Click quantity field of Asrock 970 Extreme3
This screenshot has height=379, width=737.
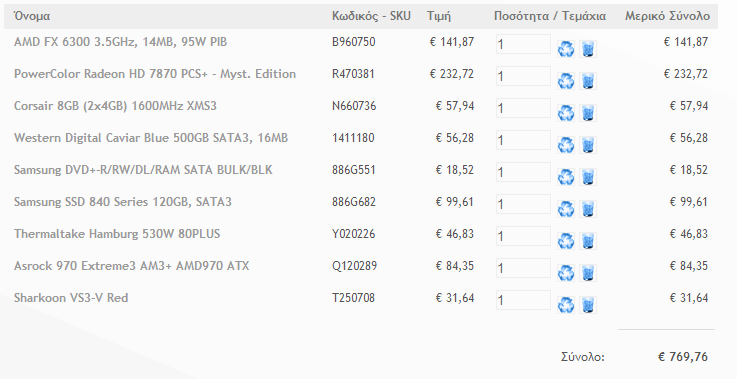[x=523, y=268]
